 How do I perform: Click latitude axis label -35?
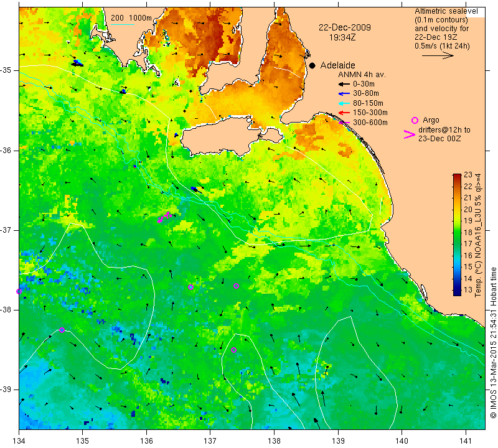[6, 70]
